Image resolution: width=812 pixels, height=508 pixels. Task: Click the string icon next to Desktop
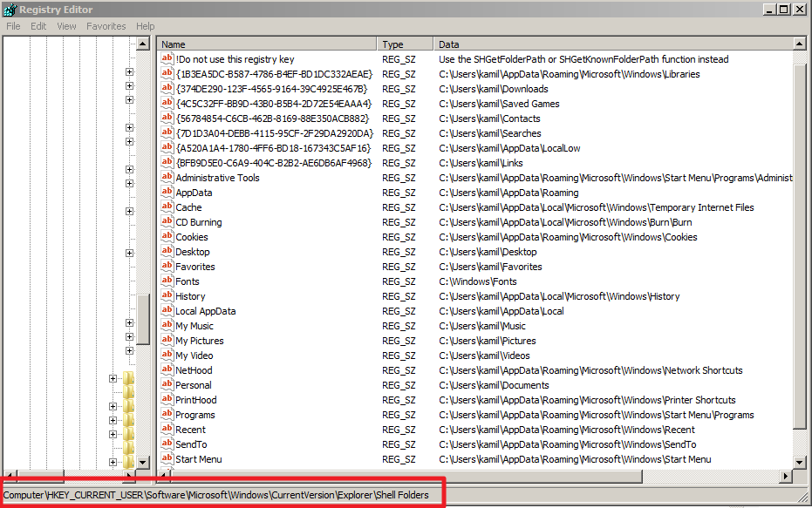167,252
